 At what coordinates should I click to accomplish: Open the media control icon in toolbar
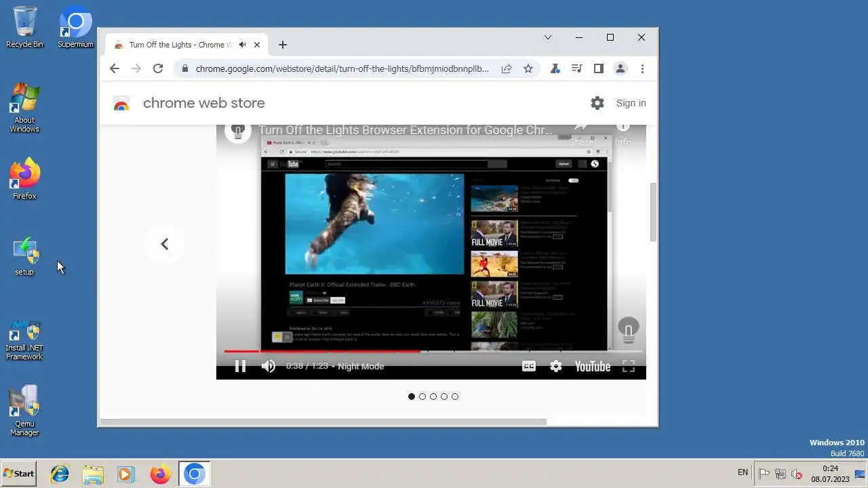coord(577,68)
